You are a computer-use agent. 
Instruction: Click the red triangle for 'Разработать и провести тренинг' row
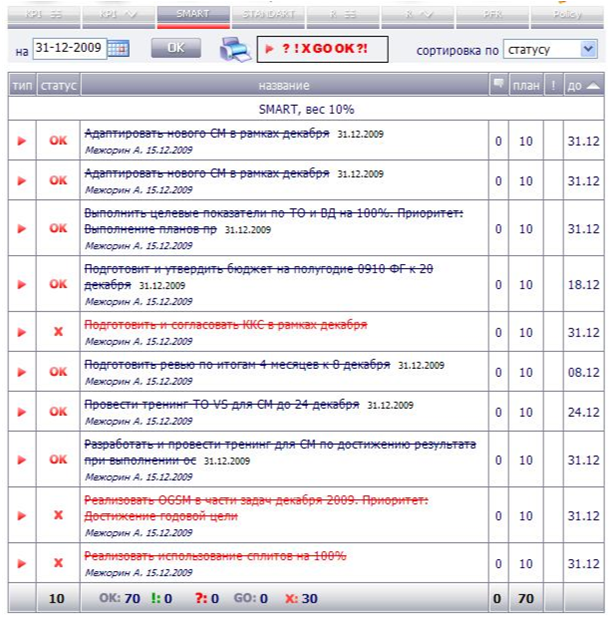point(22,460)
